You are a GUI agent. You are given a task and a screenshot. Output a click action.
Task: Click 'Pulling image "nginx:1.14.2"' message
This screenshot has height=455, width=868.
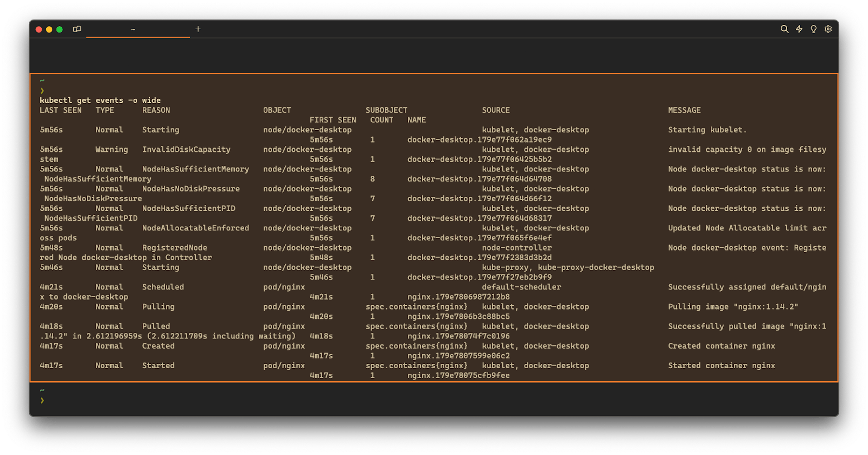click(x=733, y=307)
